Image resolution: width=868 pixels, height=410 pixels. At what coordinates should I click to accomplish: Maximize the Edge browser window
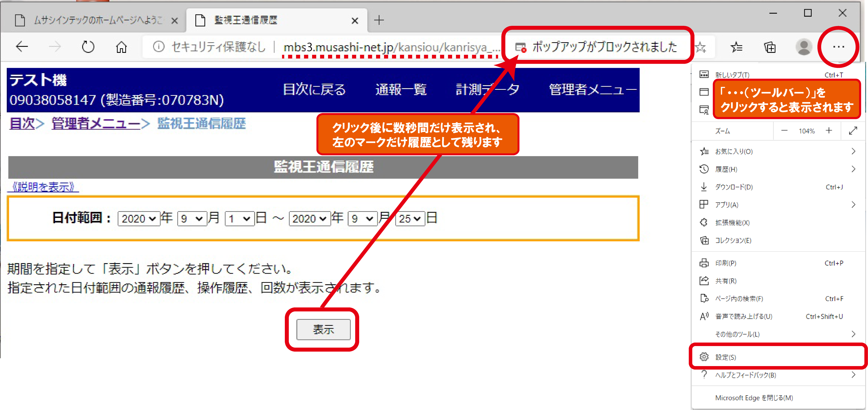(x=807, y=13)
